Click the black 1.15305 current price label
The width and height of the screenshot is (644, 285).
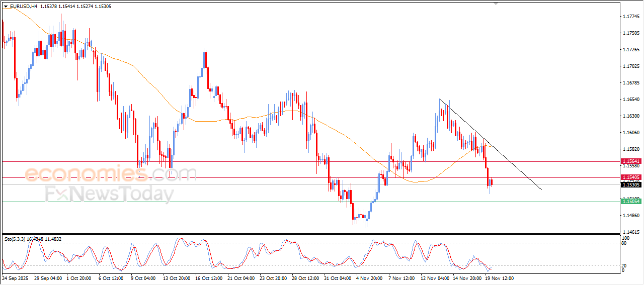tap(630, 185)
